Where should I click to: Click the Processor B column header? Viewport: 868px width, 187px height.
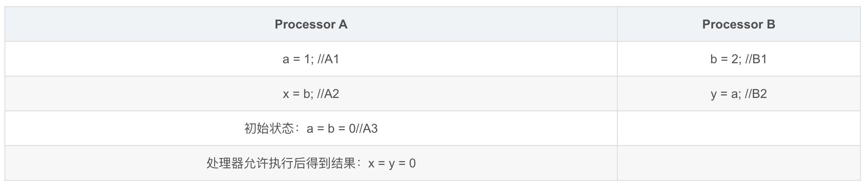[x=738, y=24]
